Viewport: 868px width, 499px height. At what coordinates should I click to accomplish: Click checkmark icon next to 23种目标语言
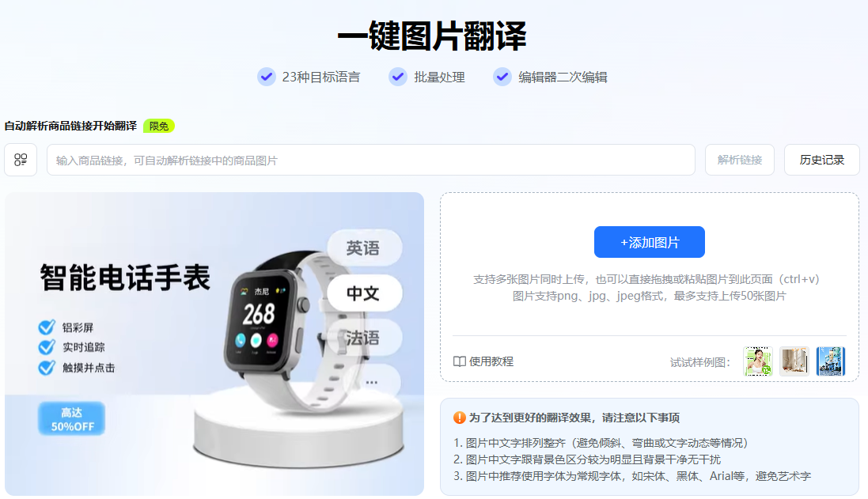267,77
